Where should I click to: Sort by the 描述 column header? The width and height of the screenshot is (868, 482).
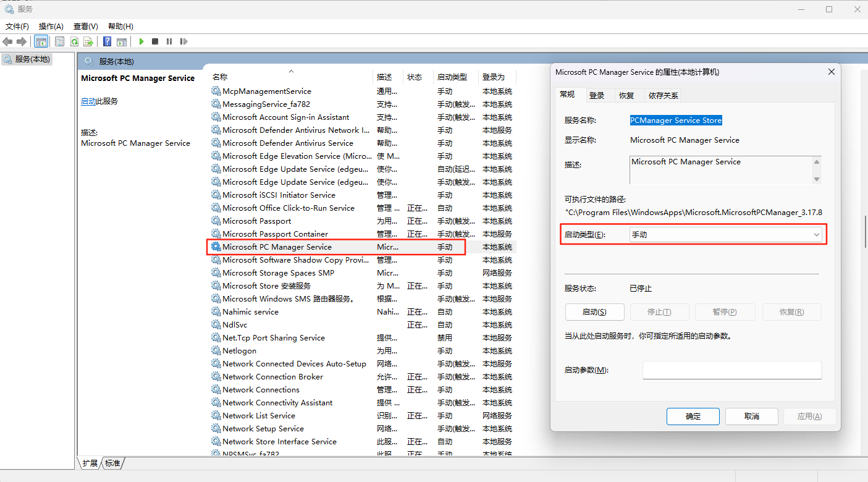pyautogui.click(x=388, y=77)
